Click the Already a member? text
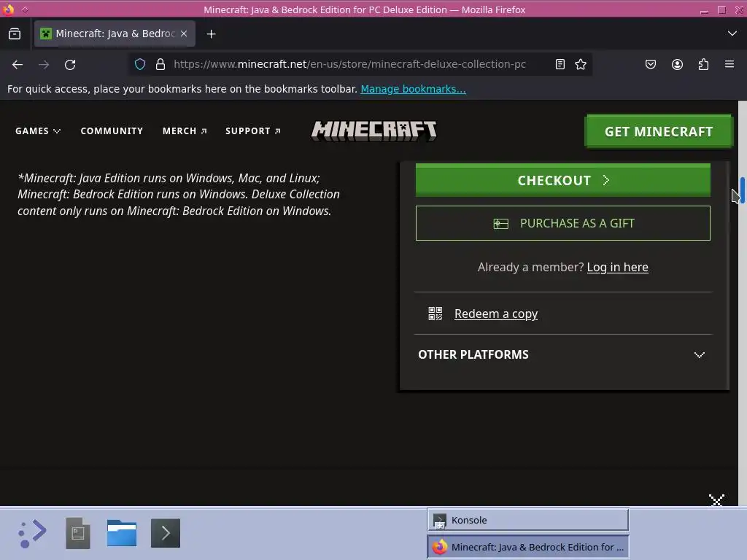This screenshot has width=747, height=560. click(x=530, y=267)
